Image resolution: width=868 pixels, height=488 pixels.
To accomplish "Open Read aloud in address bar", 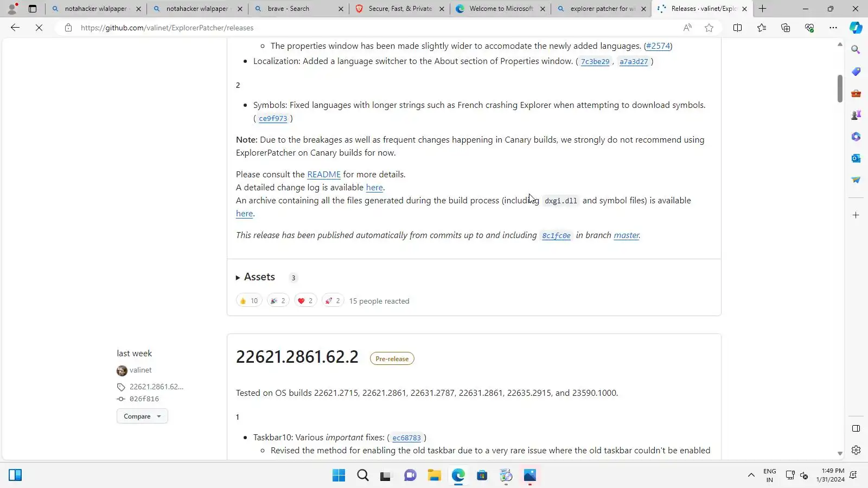I will pyautogui.click(x=687, y=28).
